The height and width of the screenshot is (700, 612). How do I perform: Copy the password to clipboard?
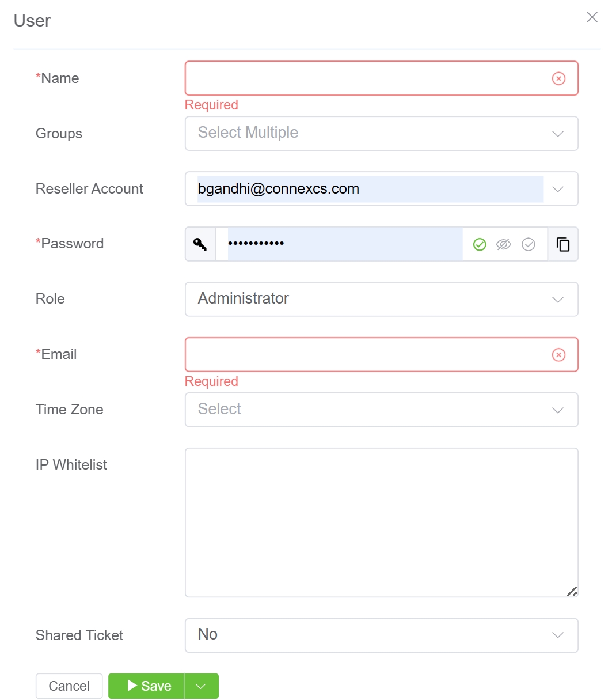[x=563, y=244]
